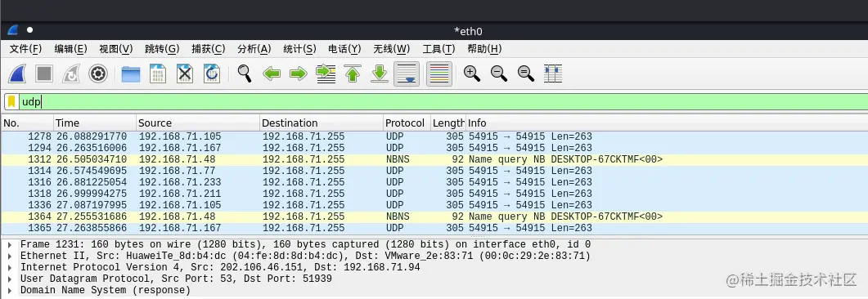Toggle auto-scroll during live capture
868x299 pixels.
[407, 74]
